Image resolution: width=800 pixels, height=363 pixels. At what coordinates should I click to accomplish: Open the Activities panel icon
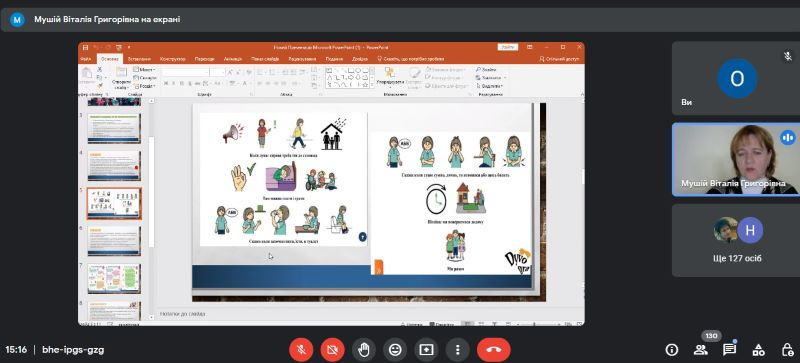[x=759, y=350]
